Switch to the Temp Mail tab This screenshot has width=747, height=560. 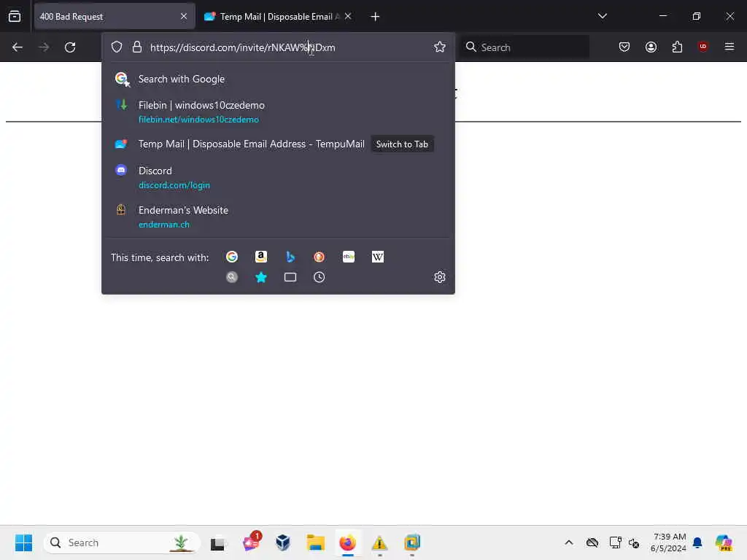(278, 17)
